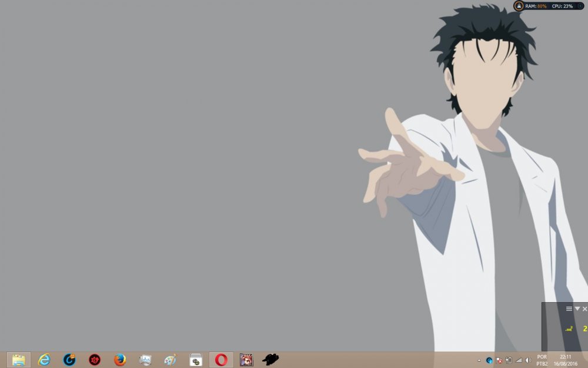Click the RAM boost icon in widget
This screenshot has width=588, height=368.
coord(519,6)
